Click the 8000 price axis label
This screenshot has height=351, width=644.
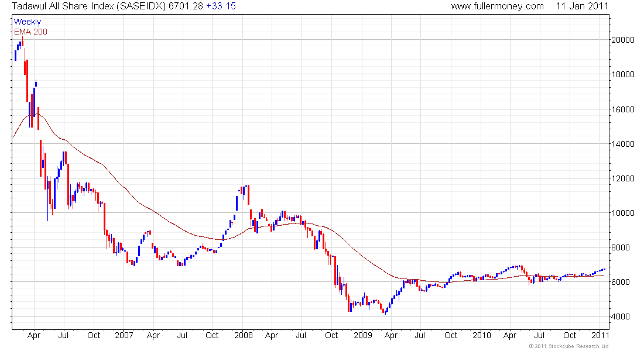[x=621, y=247]
